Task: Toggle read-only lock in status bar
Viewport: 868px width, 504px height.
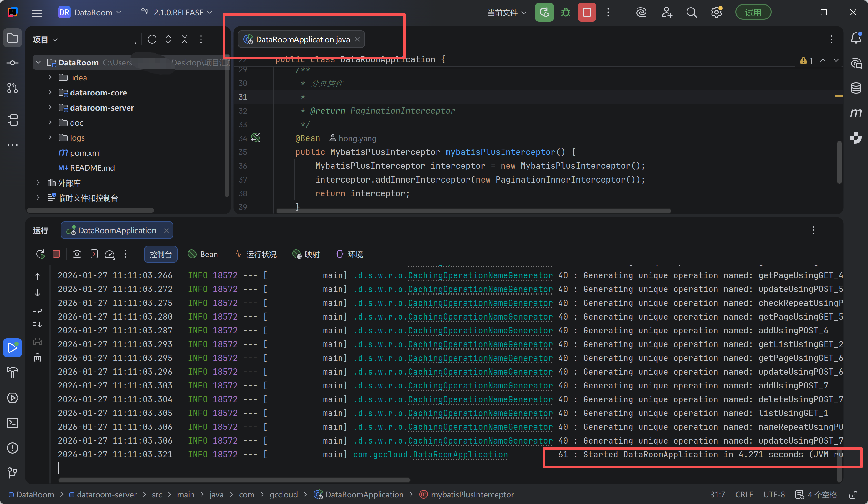Action: (853, 495)
